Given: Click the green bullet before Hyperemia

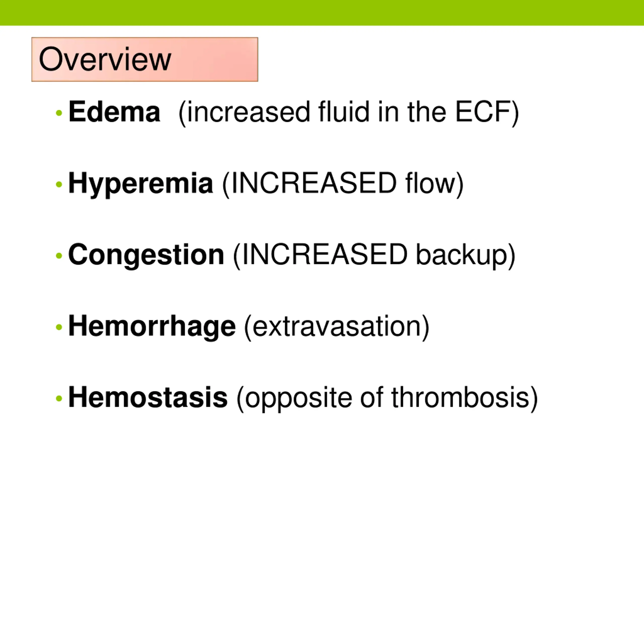Looking at the screenshot, I should click(x=59, y=184).
